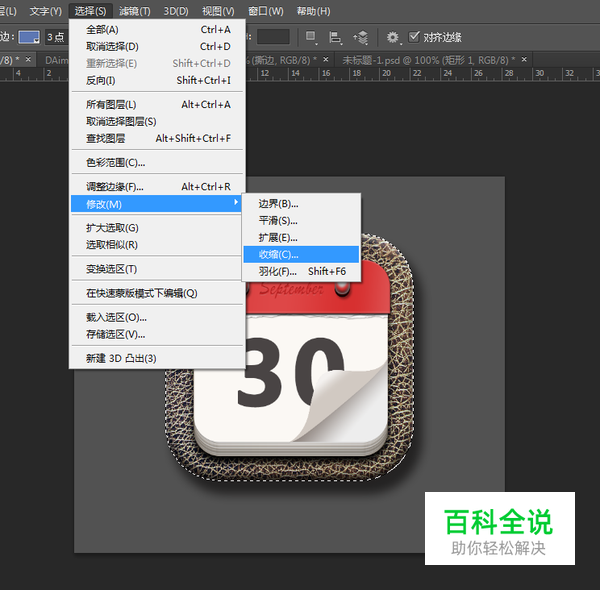Choose 收缩(C)... in submenu
This screenshot has width=600, height=590.
(x=301, y=254)
